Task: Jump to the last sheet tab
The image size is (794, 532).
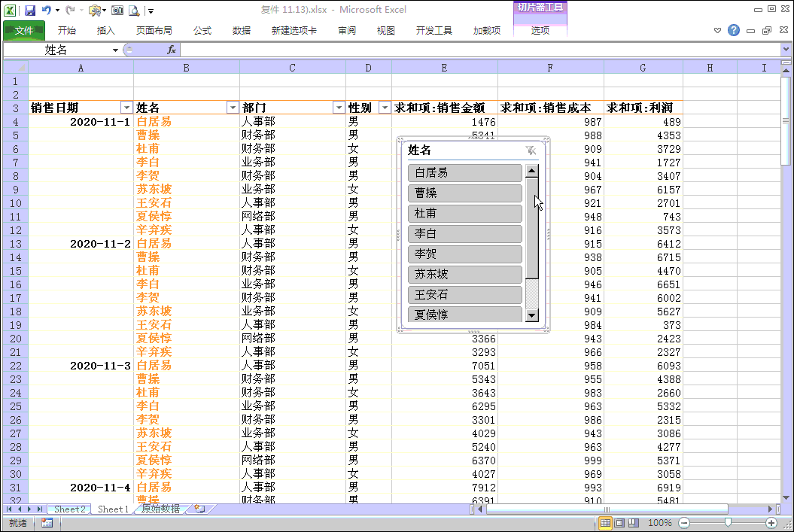Action: point(39,509)
